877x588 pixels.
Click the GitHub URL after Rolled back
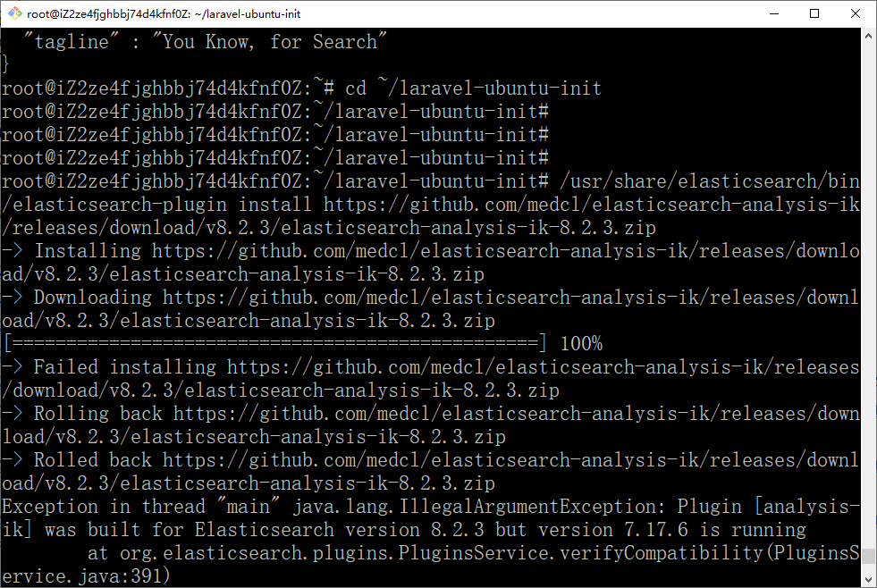[x=510, y=460]
